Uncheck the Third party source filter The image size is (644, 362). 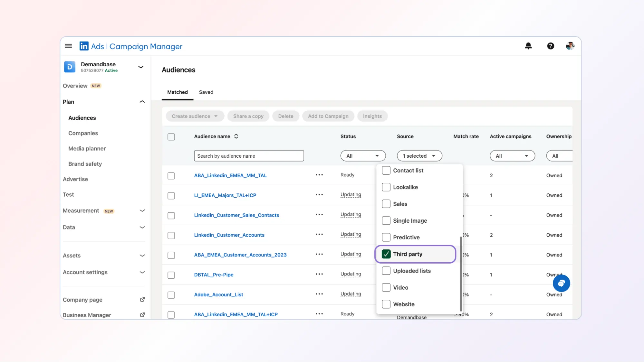386,254
